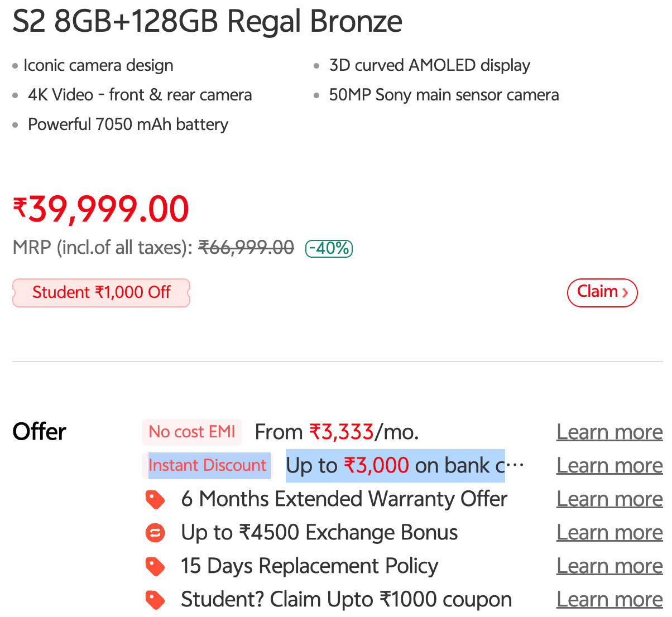Open Learn more for Student coupon
The height and width of the screenshot is (617, 672).
pos(609,599)
